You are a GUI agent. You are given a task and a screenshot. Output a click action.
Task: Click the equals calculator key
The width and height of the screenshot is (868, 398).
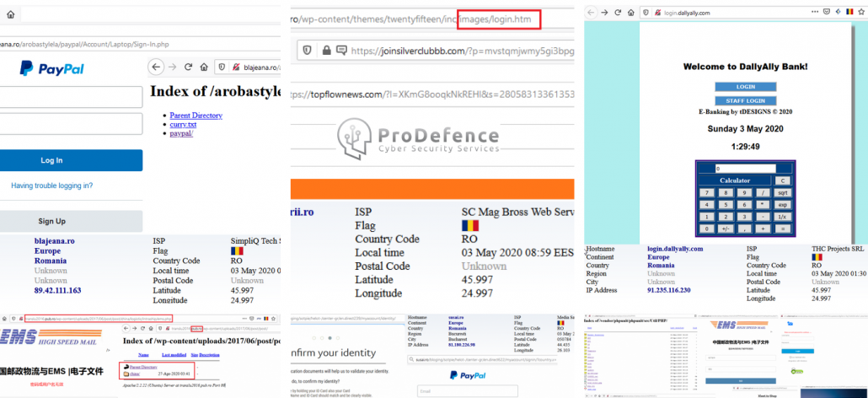(x=782, y=229)
